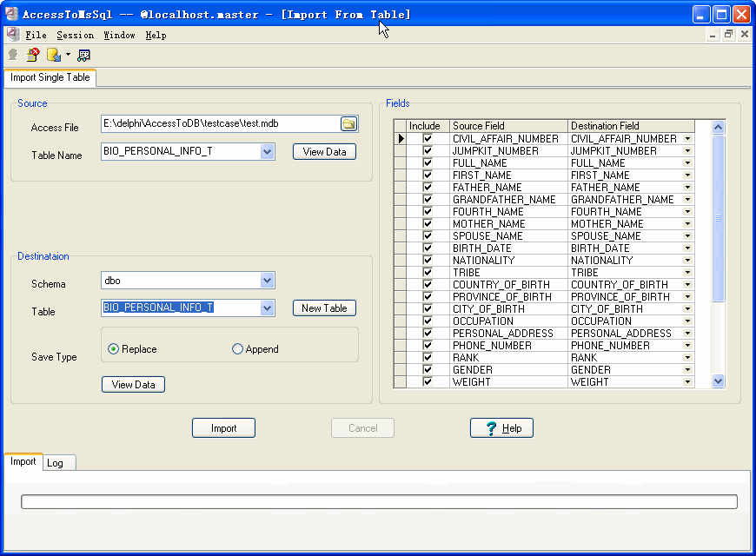Image resolution: width=756 pixels, height=556 pixels.
Task: Uncheck Include for TRIBE
Action: (x=428, y=272)
